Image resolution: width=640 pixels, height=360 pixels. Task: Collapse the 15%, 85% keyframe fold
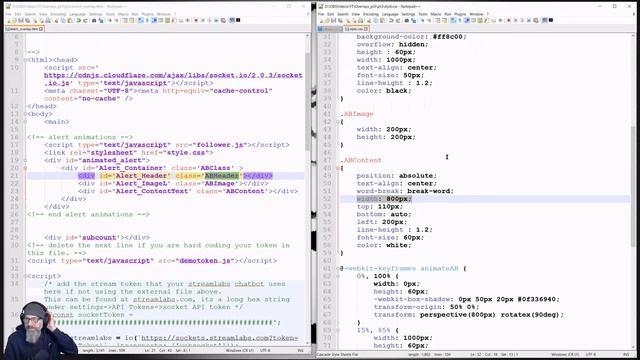click(x=338, y=330)
